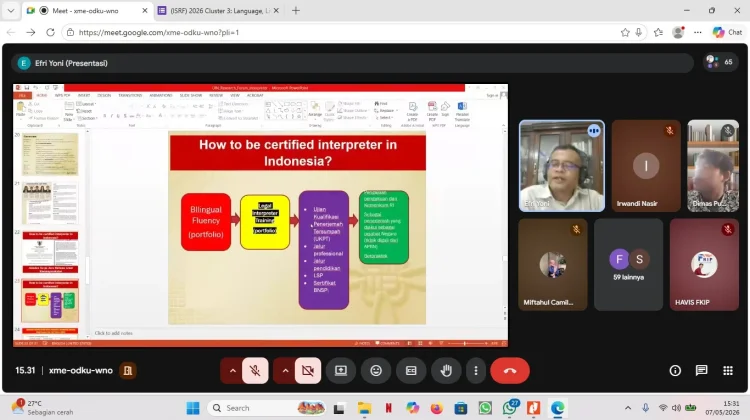Viewport: 750px width, 420px height.
Task: Click the host badge icon beside meeting code
Action: [127, 370]
